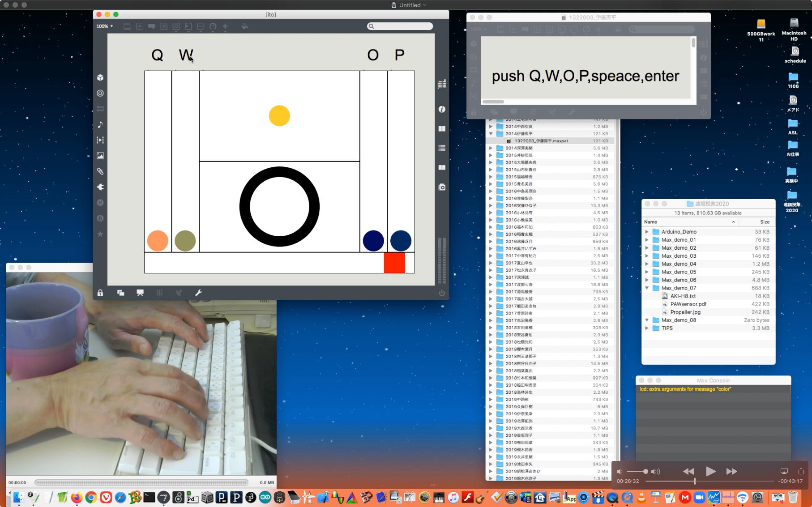Screen dimensions: 812x507
Task: Open the Trash in the Dock
Action: (x=792, y=497)
